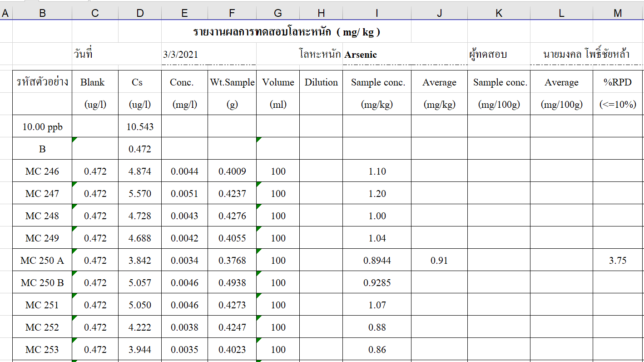This screenshot has height=362, width=644.
Task: Select column A header
Action: (x=6, y=14)
